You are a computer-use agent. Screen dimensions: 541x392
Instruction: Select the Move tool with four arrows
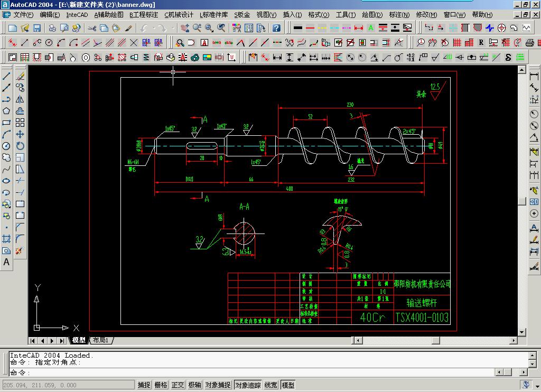pos(20,134)
